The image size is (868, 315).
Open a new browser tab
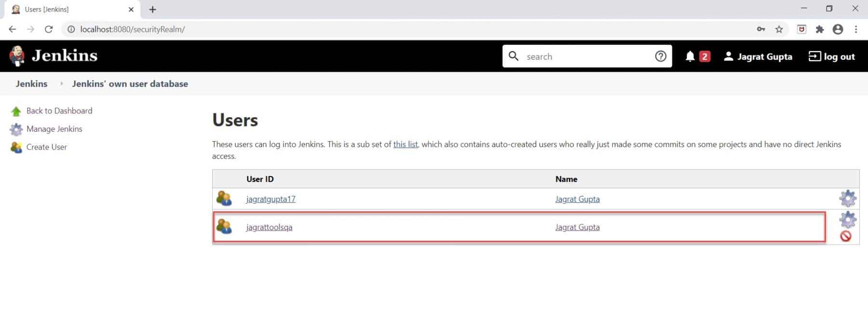[152, 10]
